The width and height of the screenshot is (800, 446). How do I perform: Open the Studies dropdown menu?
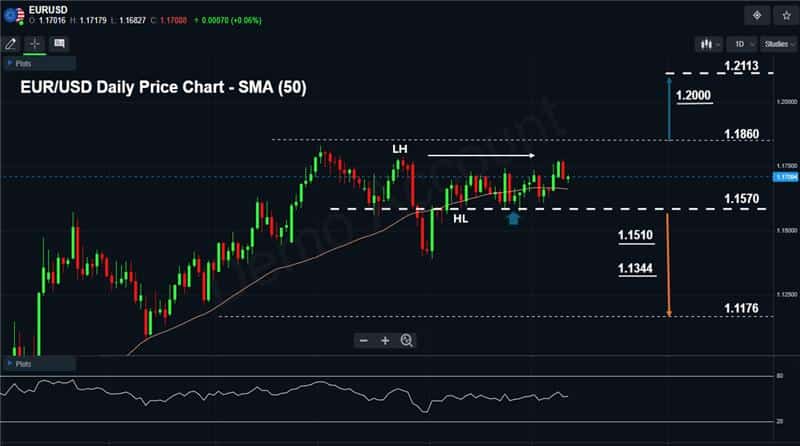(x=776, y=44)
